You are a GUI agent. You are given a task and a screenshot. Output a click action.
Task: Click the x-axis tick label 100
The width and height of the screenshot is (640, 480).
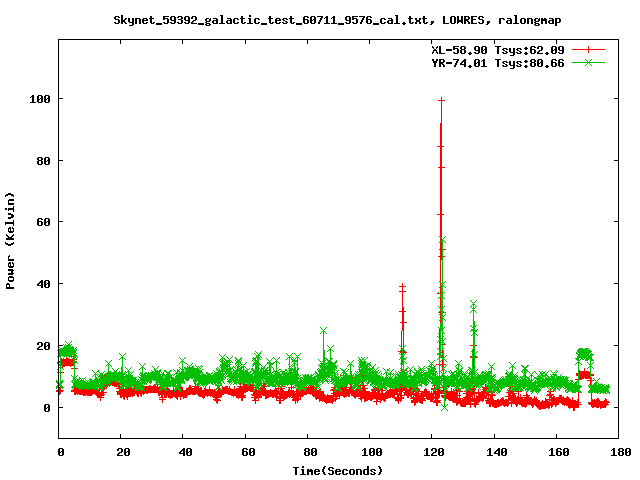[371, 452]
